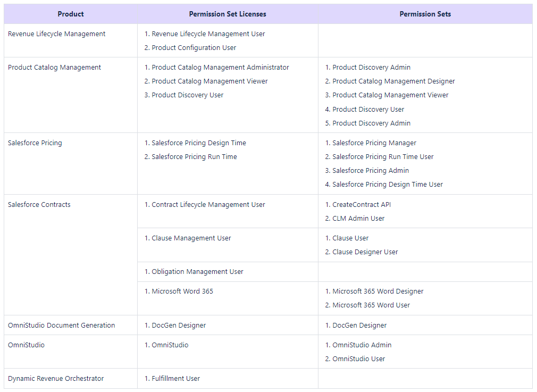Click Obligation Management User license

click(x=197, y=272)
